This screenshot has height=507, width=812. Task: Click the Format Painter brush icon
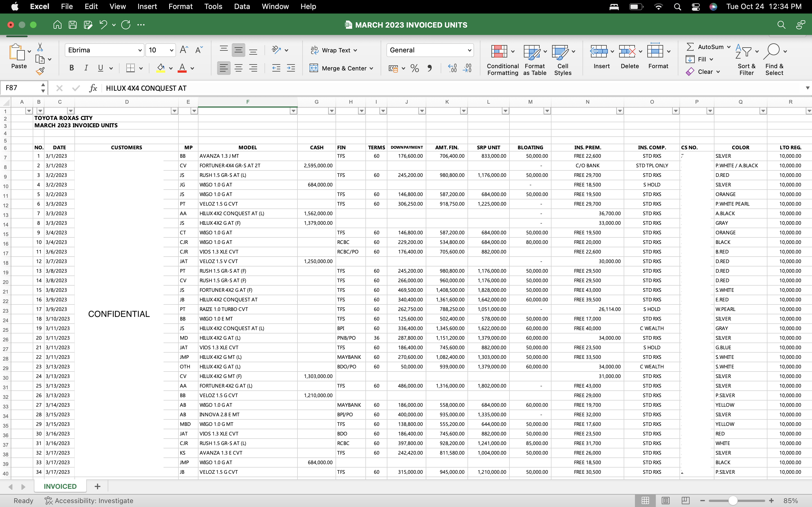click(x=40, y=71)
